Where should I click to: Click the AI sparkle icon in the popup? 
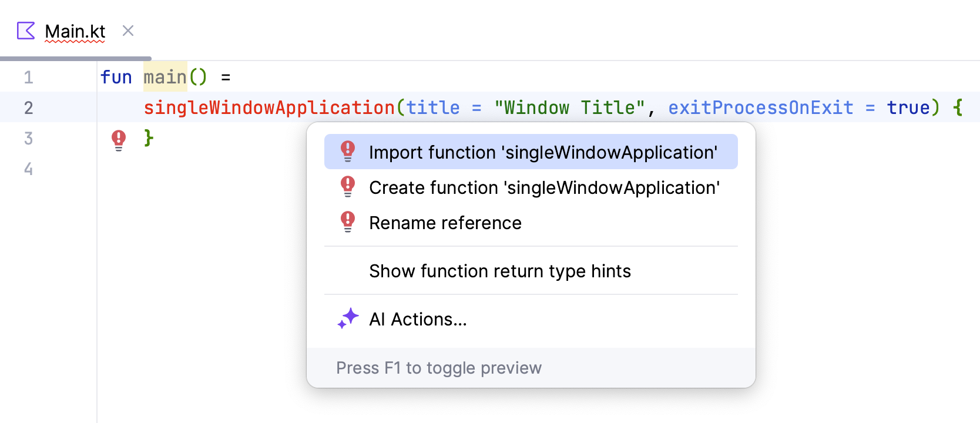[x=347, y=318]
